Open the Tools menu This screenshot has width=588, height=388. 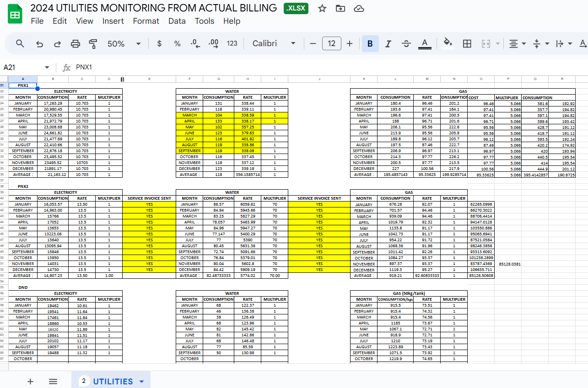click(205, 21)
